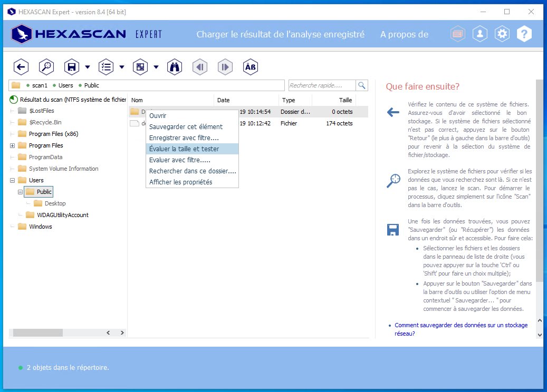Click help panel scroll down arrow
Viewport: 547px width, 392px height.
click(x=540, y=335)
